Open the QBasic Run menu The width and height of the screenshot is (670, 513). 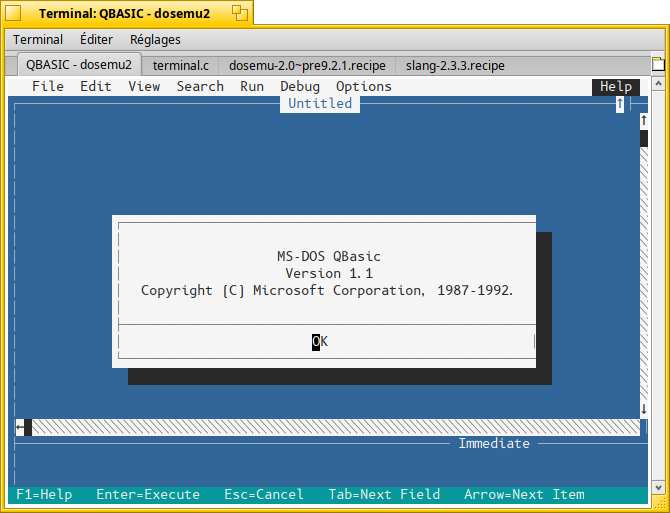(x=252, y=87)
